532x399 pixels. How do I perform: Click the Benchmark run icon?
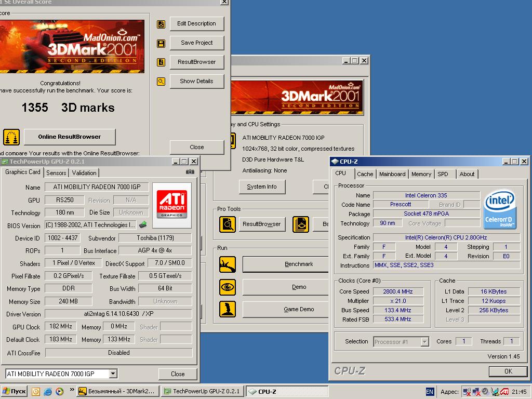tap(228, 264)
